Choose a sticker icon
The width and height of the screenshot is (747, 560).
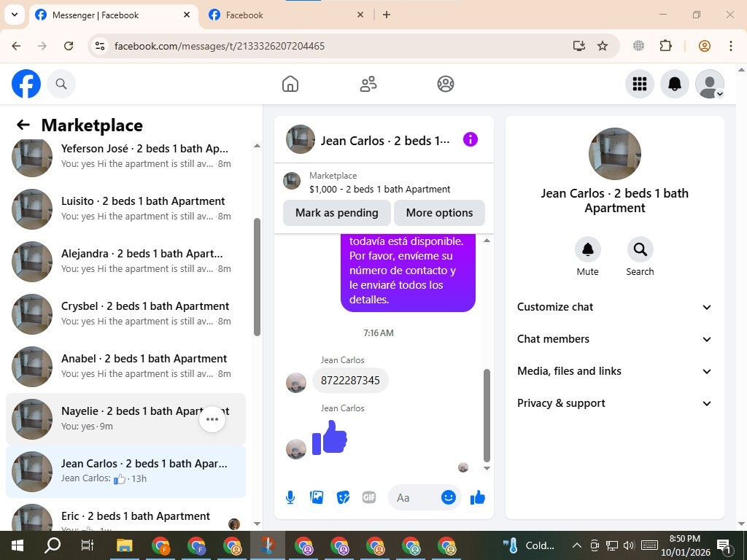point(343,497)
